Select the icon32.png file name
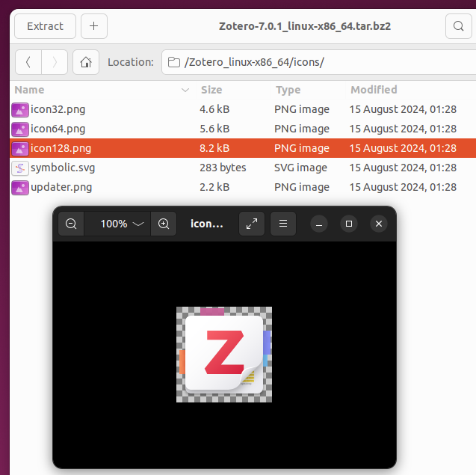 tap(58, 109)
